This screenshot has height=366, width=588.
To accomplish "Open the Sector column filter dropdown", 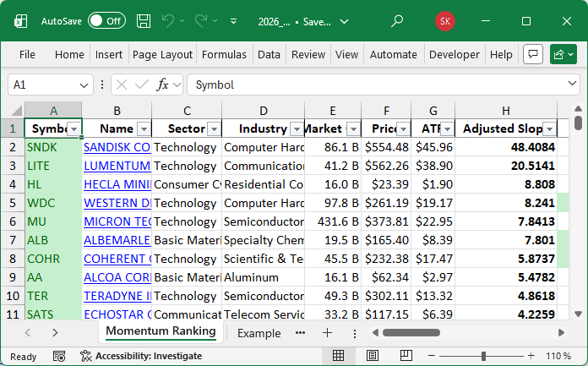I will [212, 128].
